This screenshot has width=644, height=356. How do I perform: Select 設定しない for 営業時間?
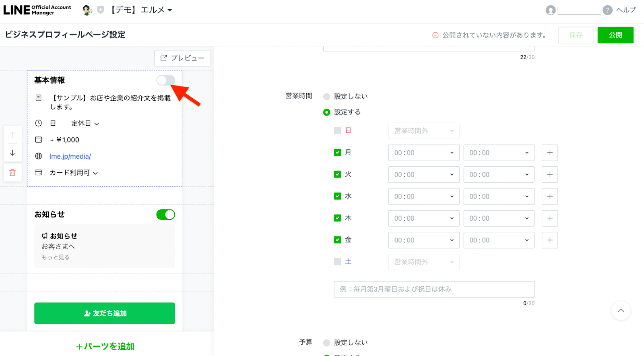327,97
